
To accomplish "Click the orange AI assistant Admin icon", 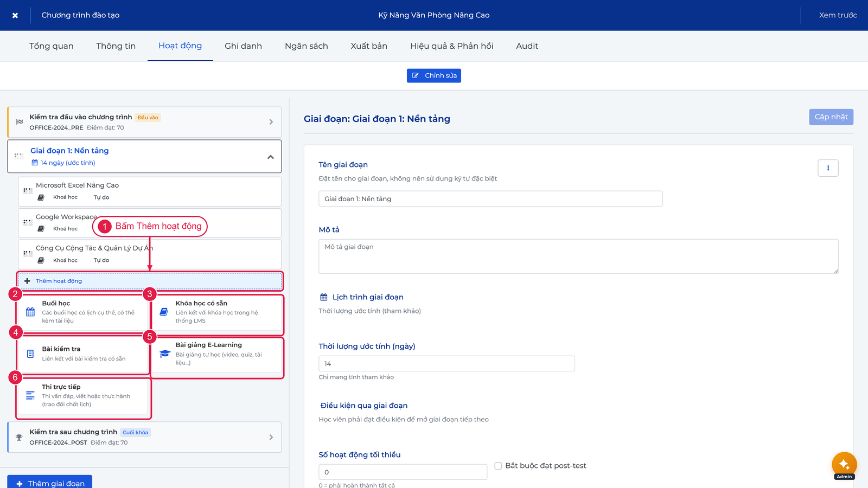I will coord(844,464).
